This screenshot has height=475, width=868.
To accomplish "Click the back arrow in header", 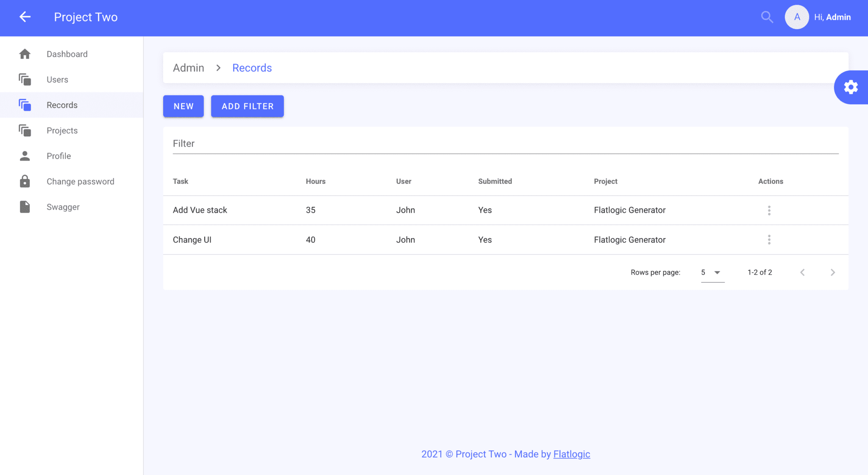I will click(25, 17).
